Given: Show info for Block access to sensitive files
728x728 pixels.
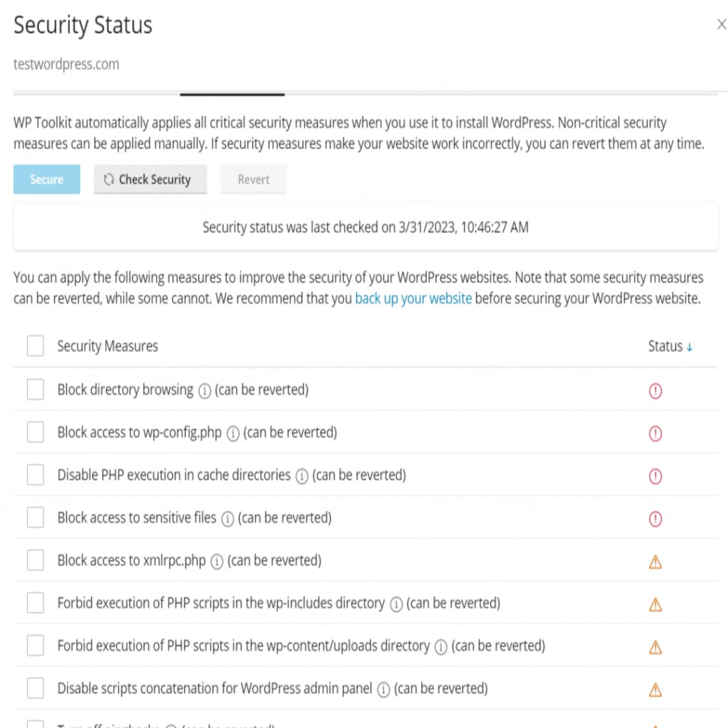Looking at the screenshot, I should pyautogui.click(x=227, y=519).
